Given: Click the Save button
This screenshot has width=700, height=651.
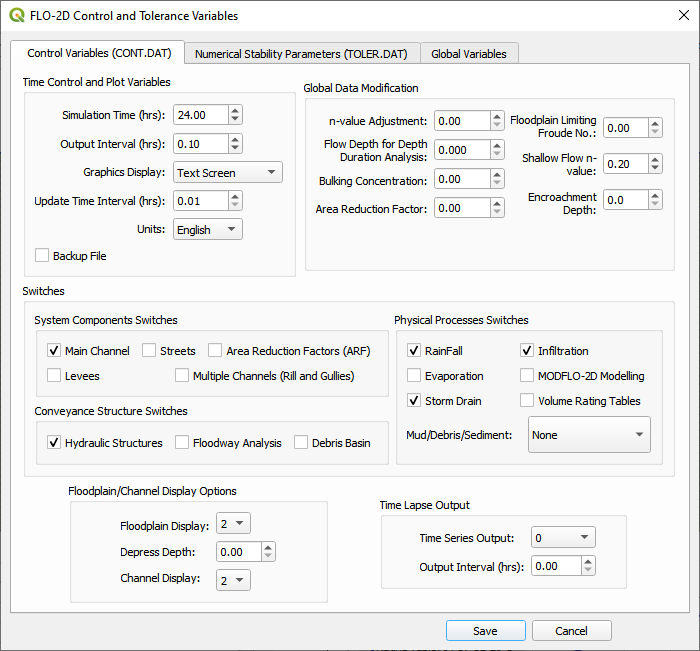Looking at the screenshot, I should coord(486,630).
